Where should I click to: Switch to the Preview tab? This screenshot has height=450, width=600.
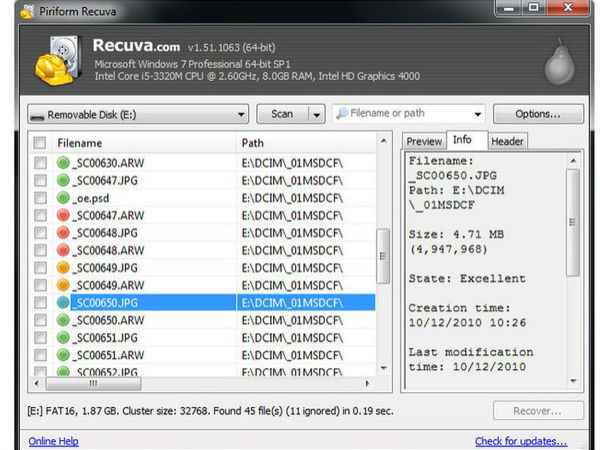(423, 142)
